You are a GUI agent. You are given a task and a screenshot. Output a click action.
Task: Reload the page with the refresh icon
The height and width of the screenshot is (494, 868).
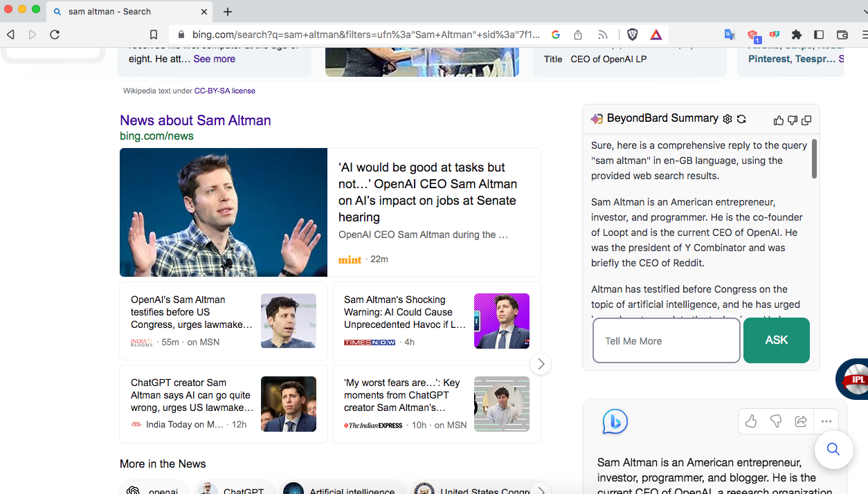pos(55,35)
